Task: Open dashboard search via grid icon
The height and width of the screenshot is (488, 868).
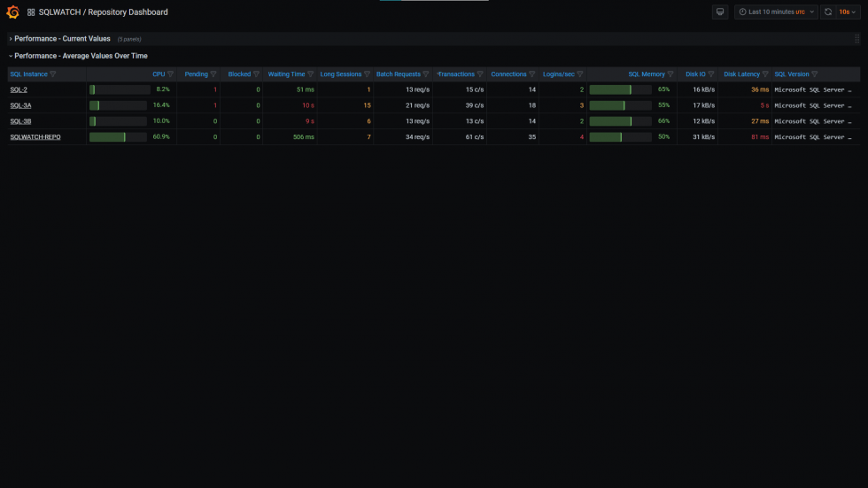Action: coord(31,12)
